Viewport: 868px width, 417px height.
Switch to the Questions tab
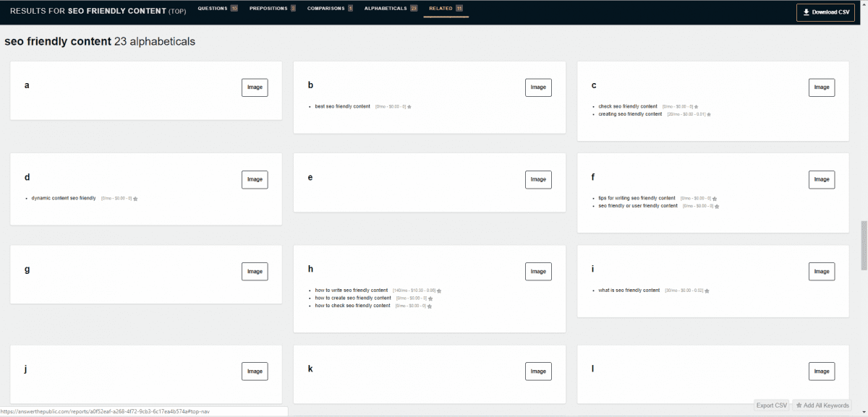click(217, 9)
